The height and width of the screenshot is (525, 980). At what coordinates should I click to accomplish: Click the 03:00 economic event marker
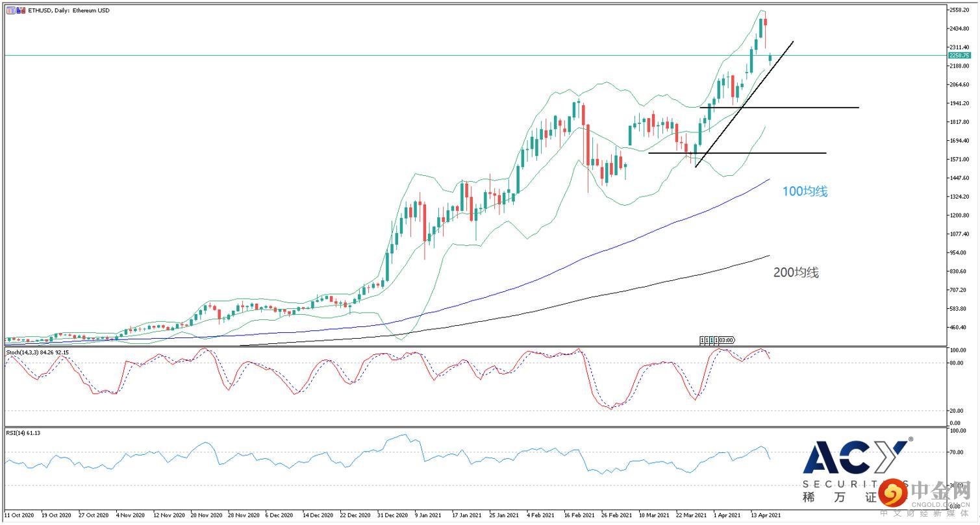[x=727, y=340]
